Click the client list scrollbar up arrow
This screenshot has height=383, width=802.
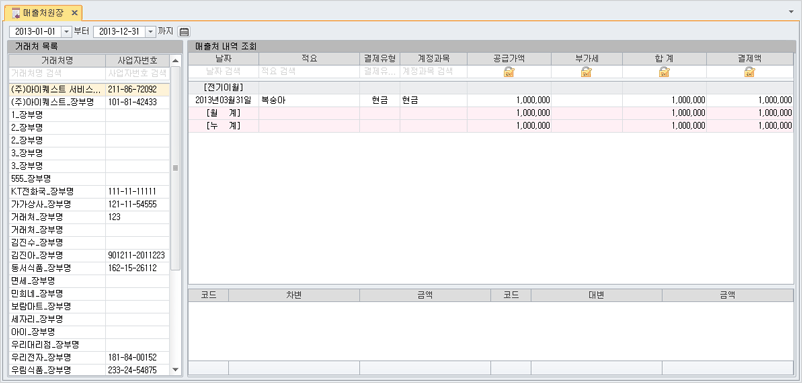click(175, 60)
